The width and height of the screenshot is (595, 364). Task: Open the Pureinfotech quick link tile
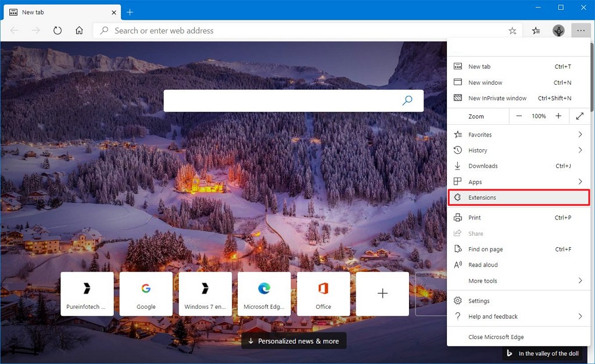pos(87,294)
